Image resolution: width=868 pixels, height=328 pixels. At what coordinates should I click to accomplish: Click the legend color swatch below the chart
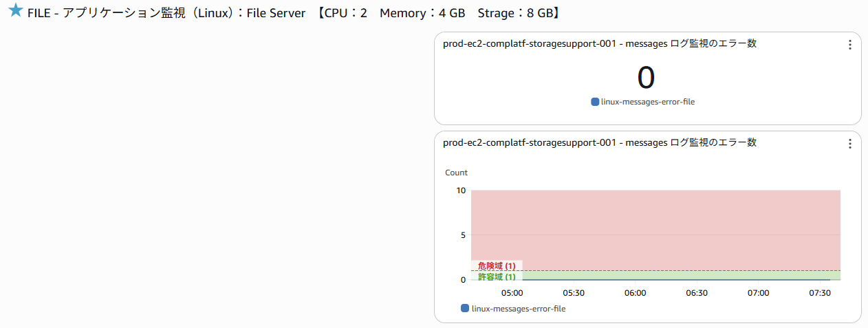465,309
